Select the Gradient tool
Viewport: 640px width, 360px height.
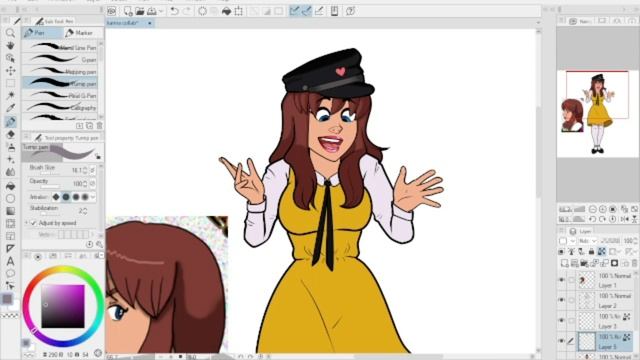click(x=10, y=211)
